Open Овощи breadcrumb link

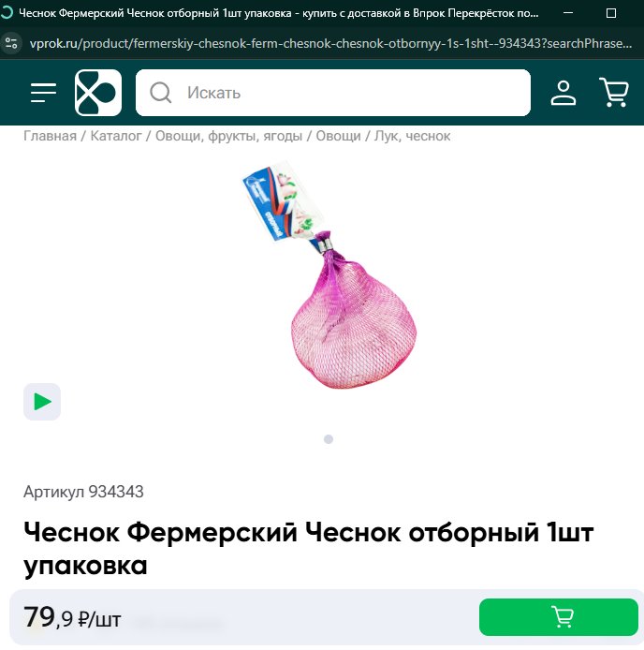point(338,136)
